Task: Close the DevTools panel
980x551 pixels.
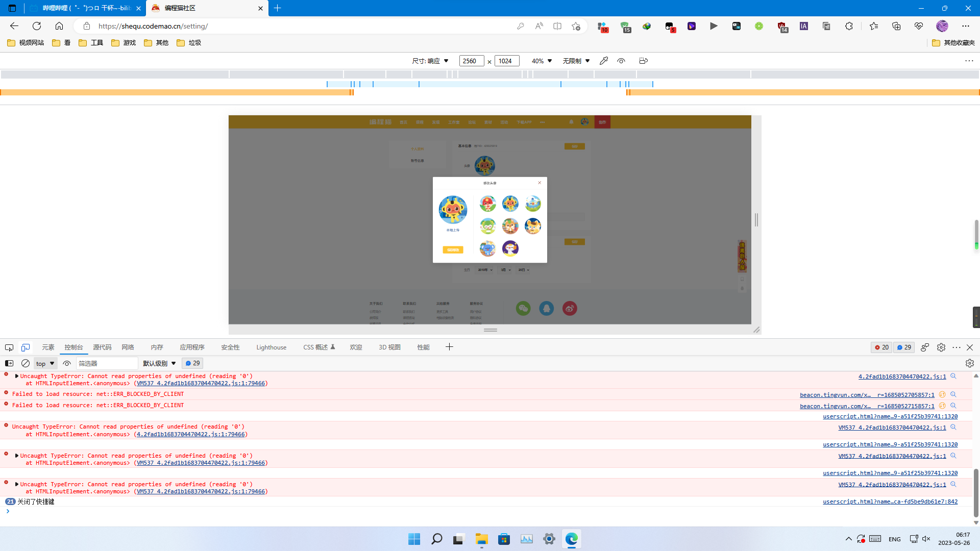Action: (x=970, y=347)
